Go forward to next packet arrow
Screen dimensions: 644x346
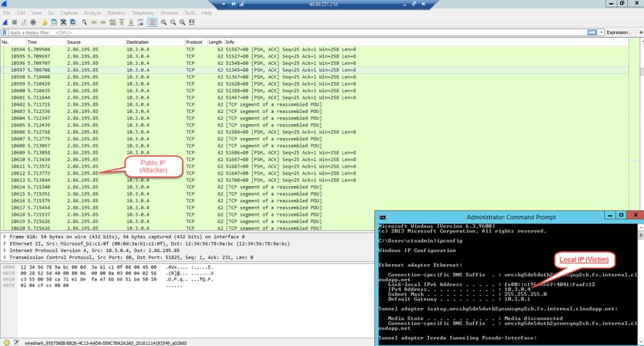click(x=103, y=22)
